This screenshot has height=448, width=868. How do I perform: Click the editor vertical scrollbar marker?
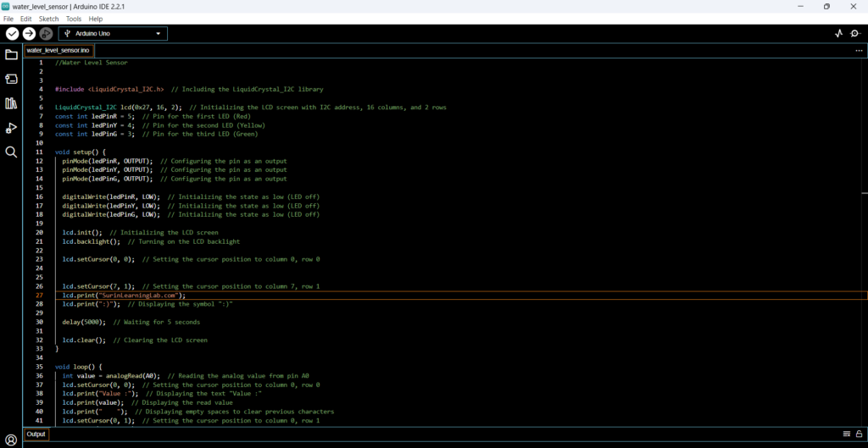[x=865, y=192]
